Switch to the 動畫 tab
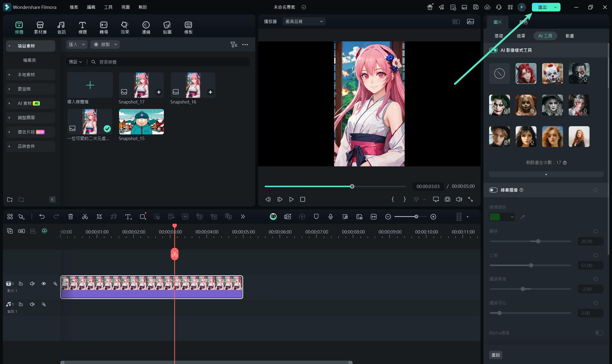This screenshot has width=612, height=364. coord(570,36)
